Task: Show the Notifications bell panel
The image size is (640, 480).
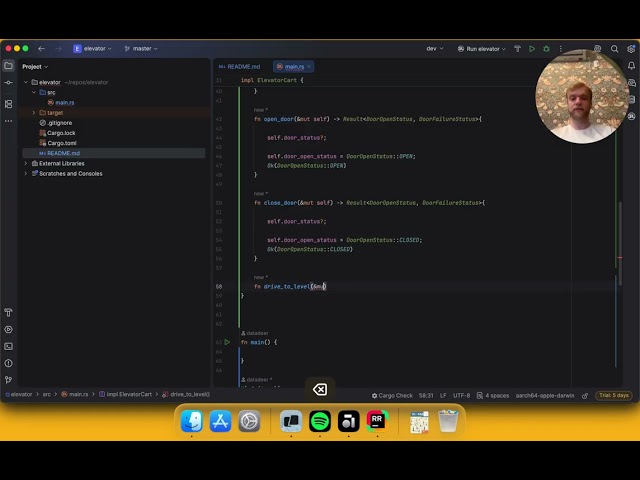Action: tap(631, 66)
